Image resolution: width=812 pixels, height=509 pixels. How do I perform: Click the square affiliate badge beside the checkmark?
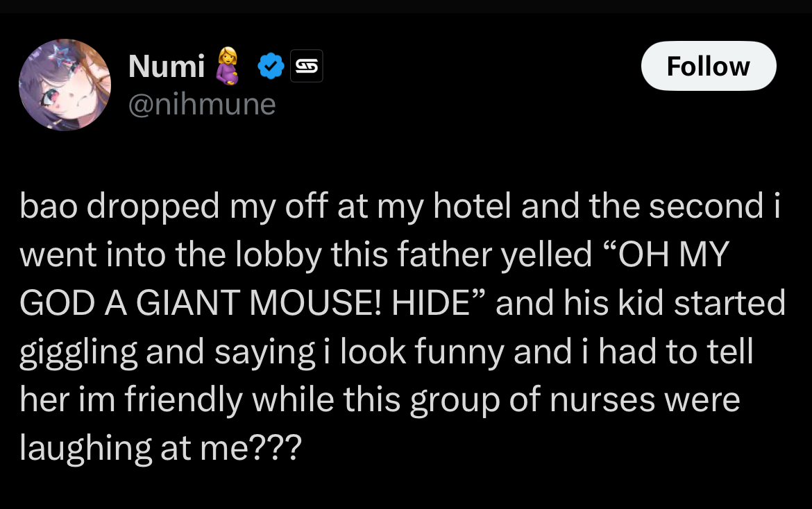[305, 67]
